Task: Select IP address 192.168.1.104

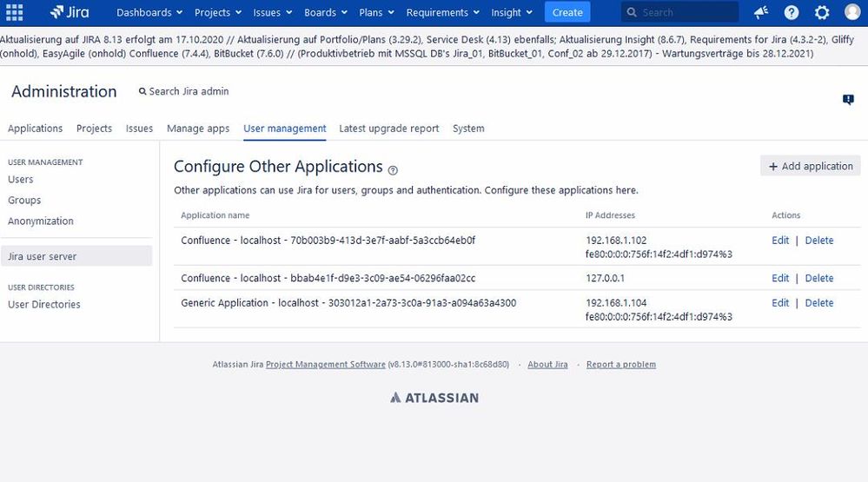Action: click(x=616, y=303)
